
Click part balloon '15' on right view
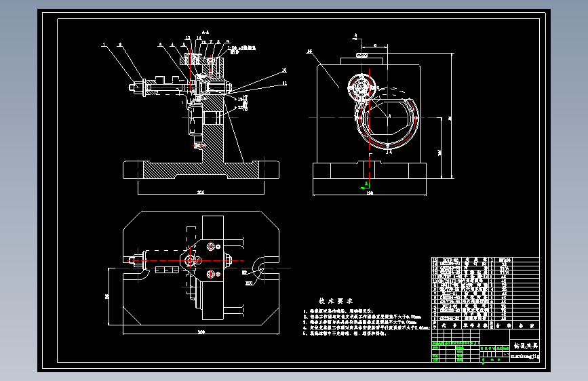tap(309, 52)
